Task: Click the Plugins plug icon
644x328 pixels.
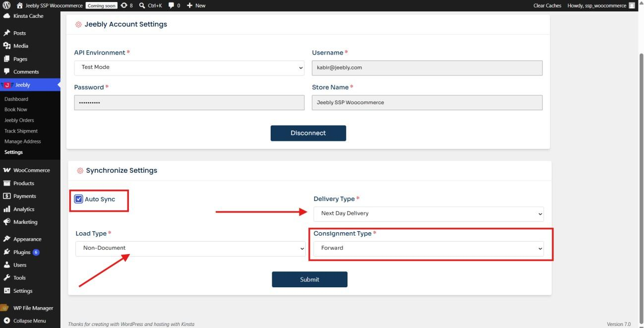Action: click(7, 252)
